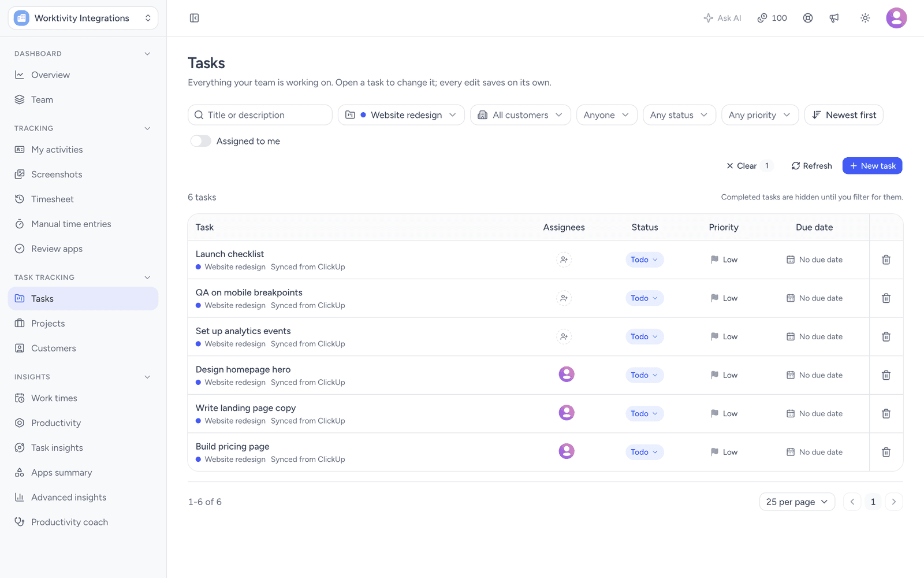Open announcements megaphone icon
This screenshot has height=578, width=924.
click(834, 18)
